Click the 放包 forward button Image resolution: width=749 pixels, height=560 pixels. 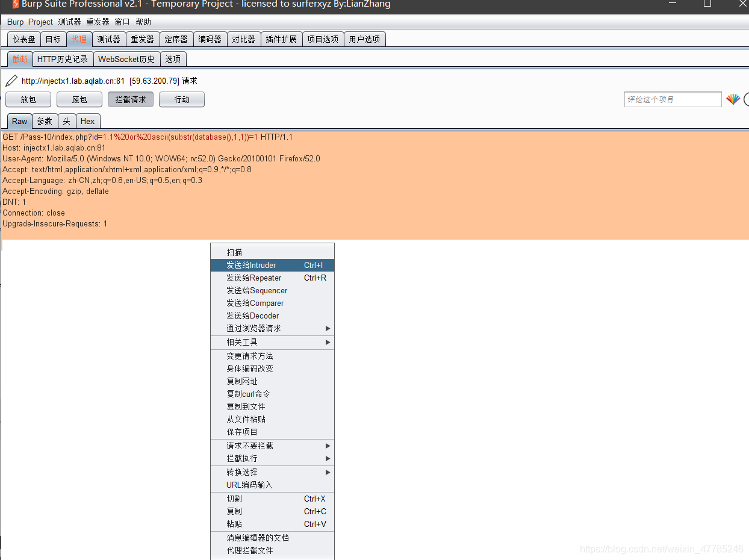pos(28,99)
